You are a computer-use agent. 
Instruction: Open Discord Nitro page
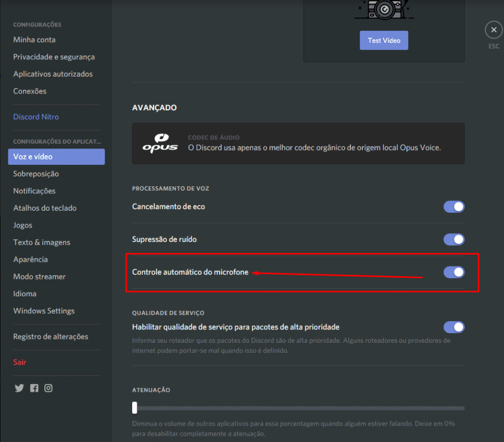(36, 117)
